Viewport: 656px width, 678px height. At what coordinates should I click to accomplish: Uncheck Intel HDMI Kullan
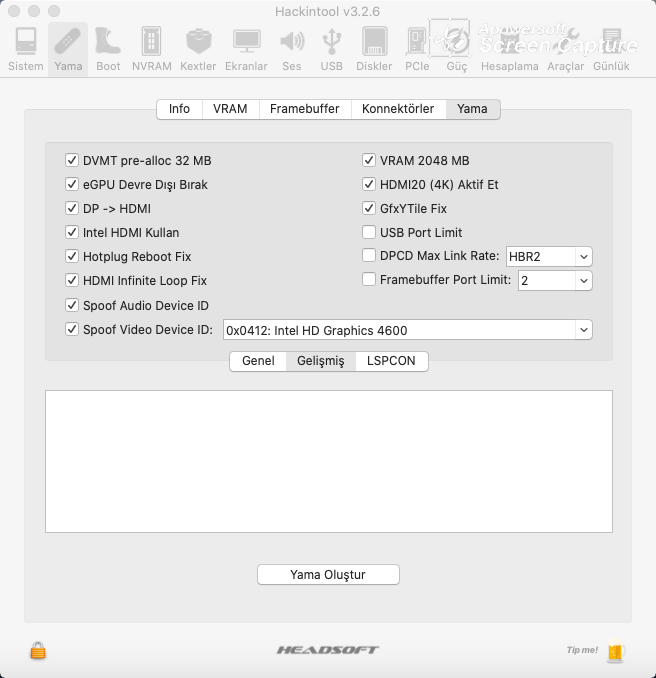point(72,232)
